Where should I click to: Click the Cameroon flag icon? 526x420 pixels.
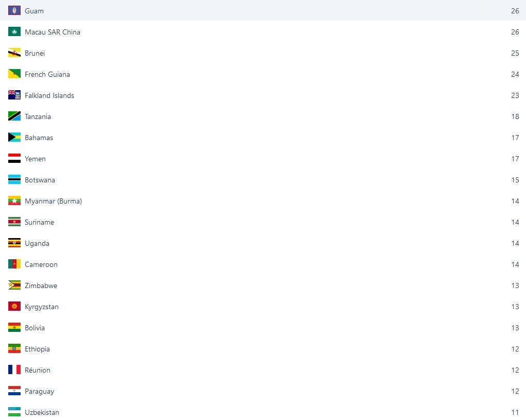[x=14, y=264]
